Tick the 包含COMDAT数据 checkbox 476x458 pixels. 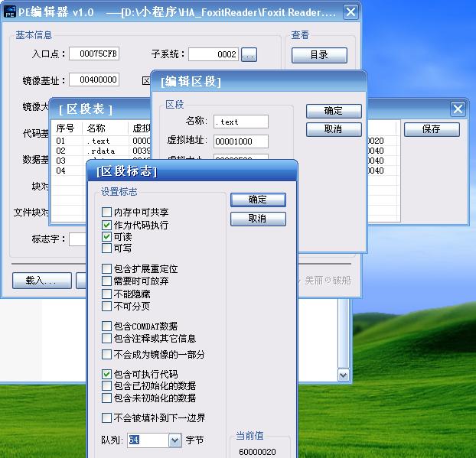(x=106, y=326)
